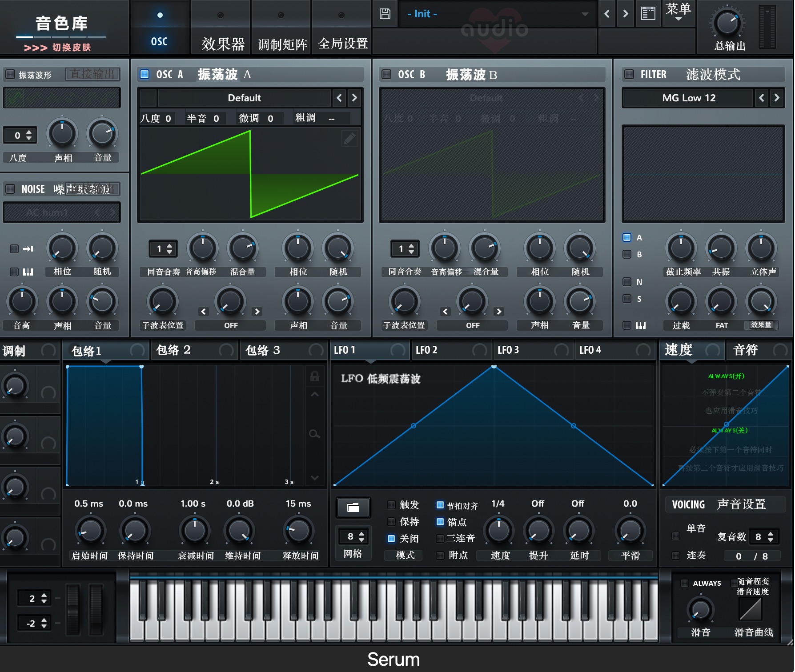Click sub oscillator 直接输出 button
The height and width of the screenshot is (672, 795).
click(92, 74)
